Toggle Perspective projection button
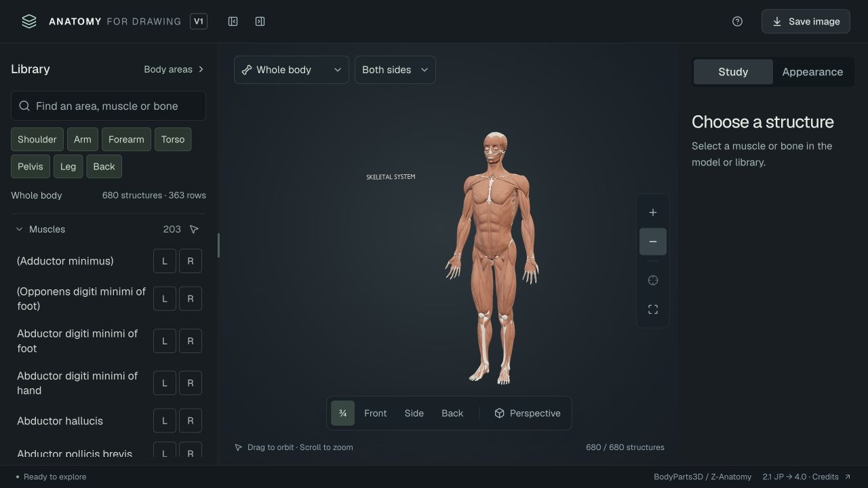This screenshot has width=868, height=488. [528, 413]
